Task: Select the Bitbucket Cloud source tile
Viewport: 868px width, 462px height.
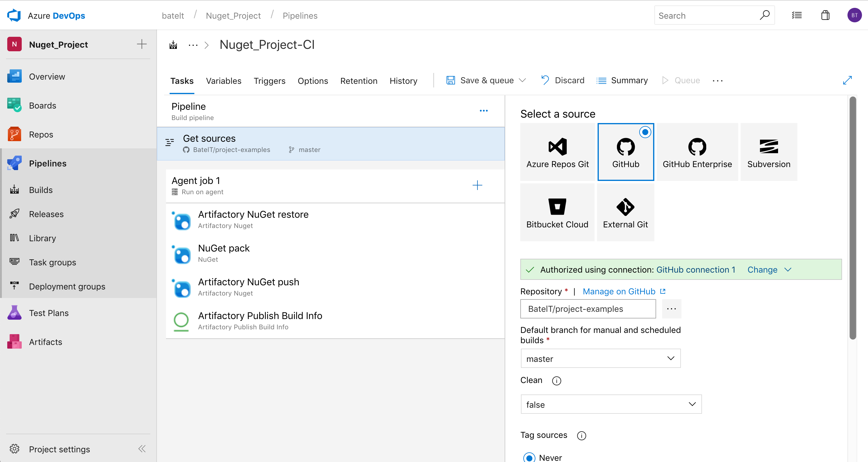Action: tap(557, 212)
